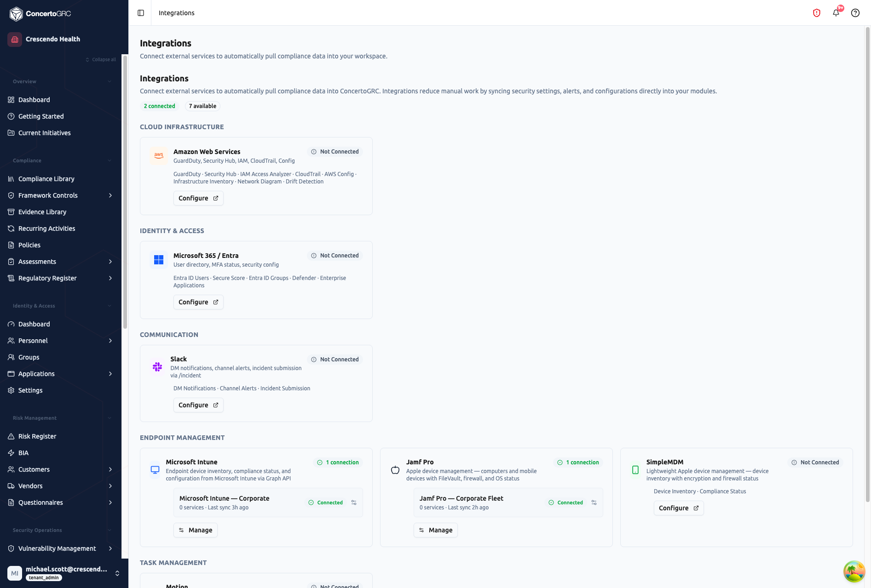The width and height of the screenshot is (871, 588).
Task: Click Jamf Pro 1 connection badge
Action: pyautogui.click(x=578, y=462)
